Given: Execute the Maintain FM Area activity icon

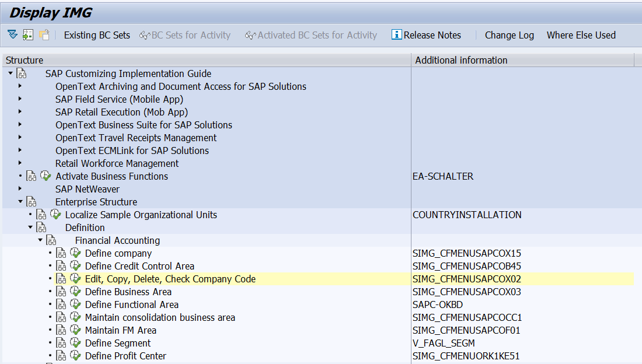Looking at the screenshot, I should [75, 330].
